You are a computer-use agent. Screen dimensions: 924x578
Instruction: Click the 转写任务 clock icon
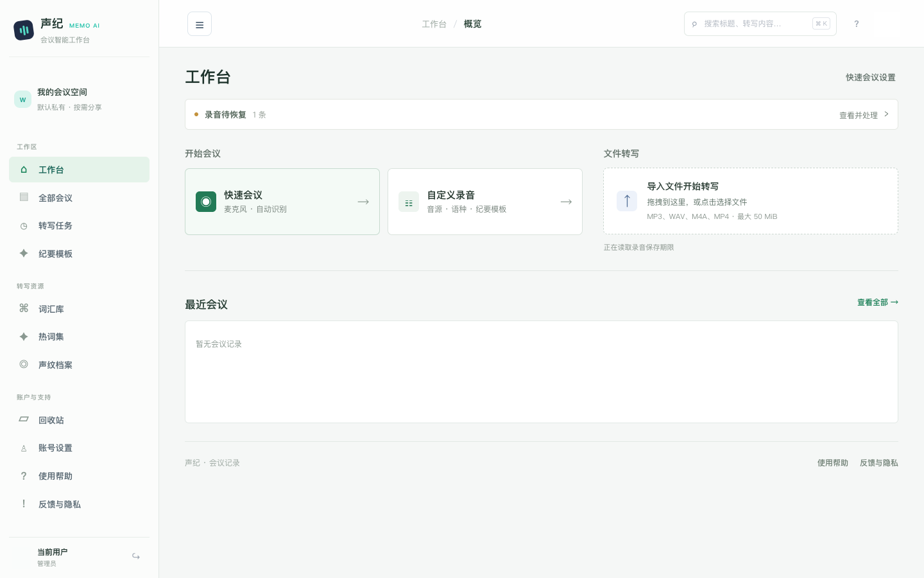(x=24, y=226)
